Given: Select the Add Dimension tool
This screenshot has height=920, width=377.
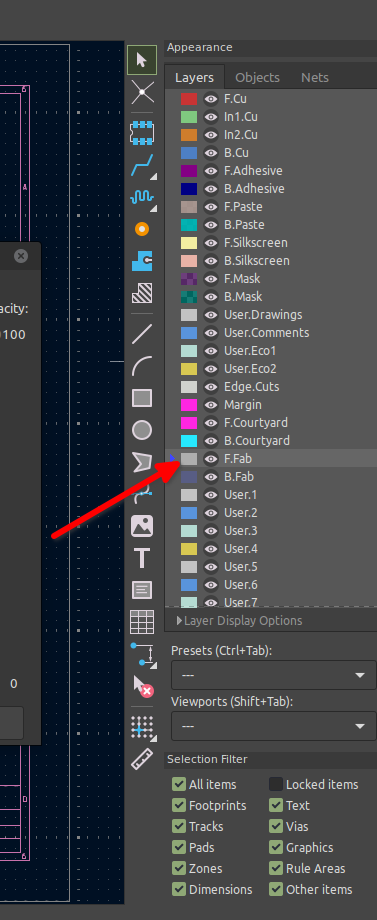Looking at the screenshot, I should [142, 654].
